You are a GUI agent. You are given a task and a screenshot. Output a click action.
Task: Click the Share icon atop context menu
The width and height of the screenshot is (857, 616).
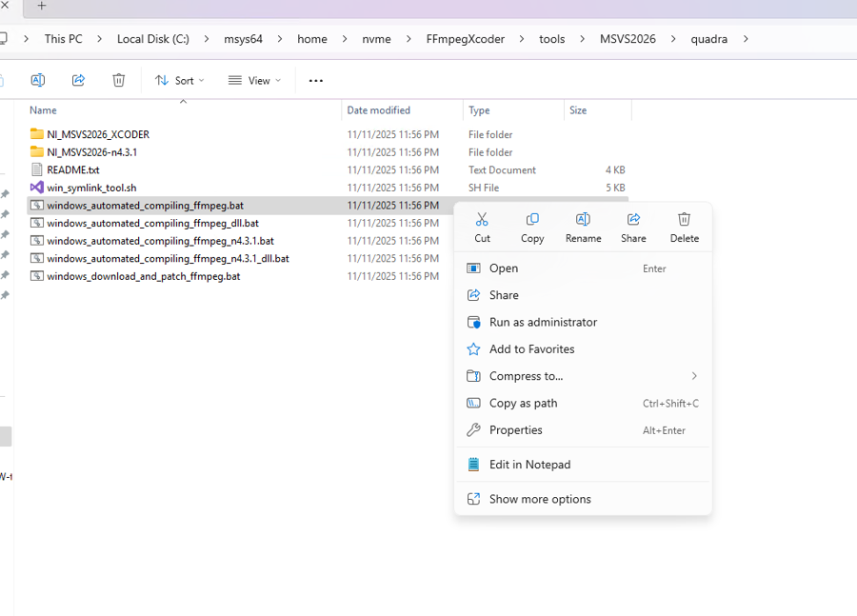click(x=633, y=220)
